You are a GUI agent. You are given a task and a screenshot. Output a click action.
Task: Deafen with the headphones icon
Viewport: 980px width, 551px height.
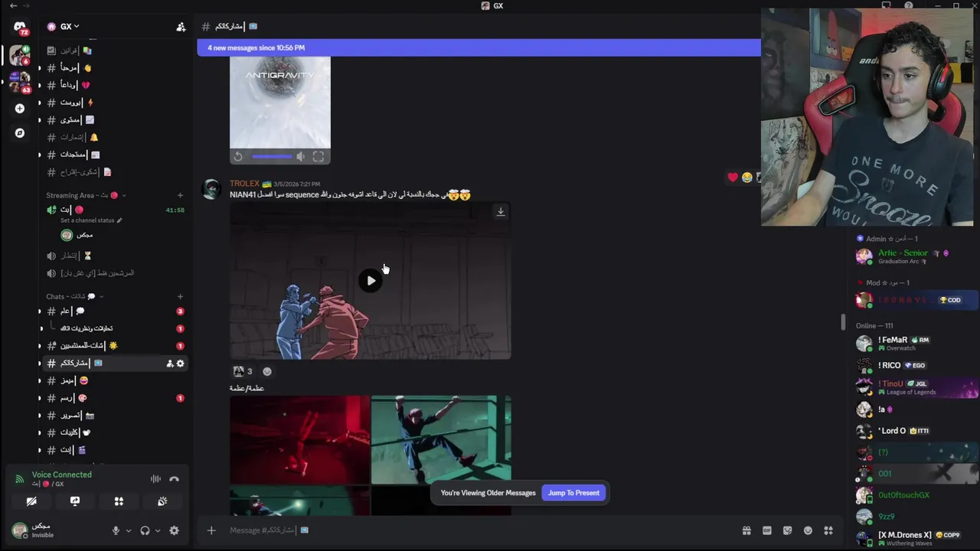point(145,530)
